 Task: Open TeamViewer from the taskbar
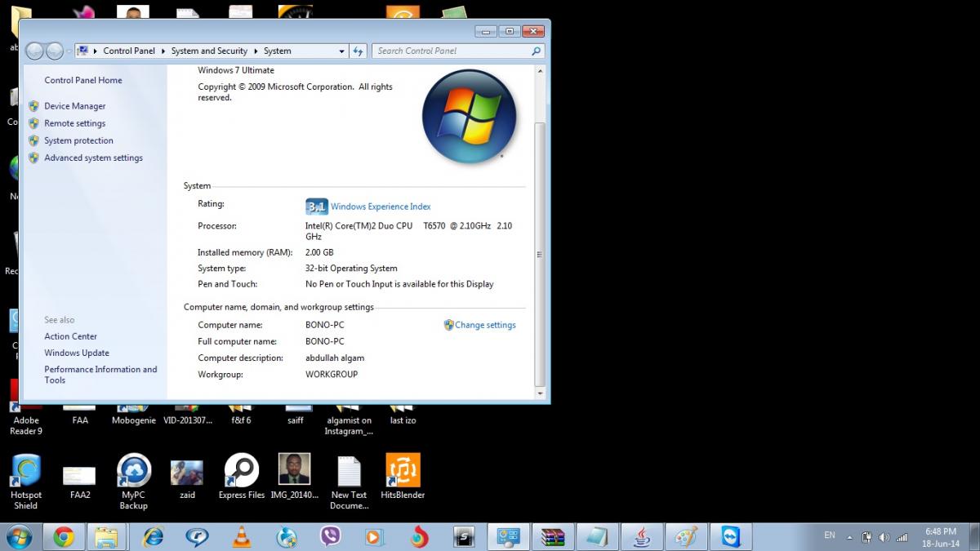[x=730, y=536]
